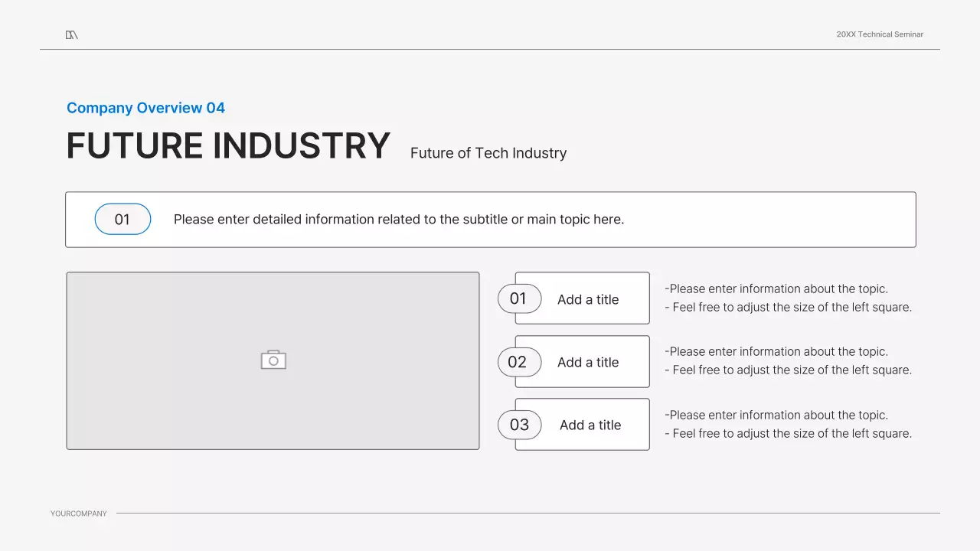Click the blue 01 pill in the top banner
980x551 pixels.
(x=122, y=220)
